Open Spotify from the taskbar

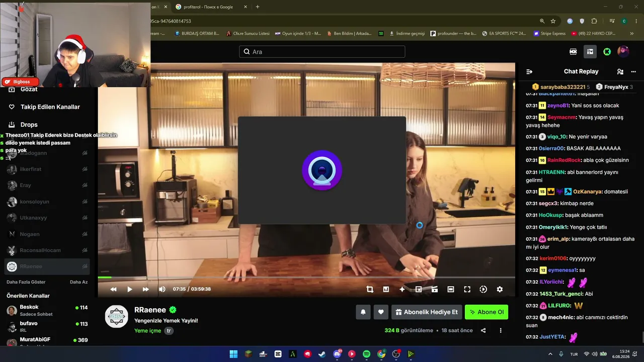(366, 354)
